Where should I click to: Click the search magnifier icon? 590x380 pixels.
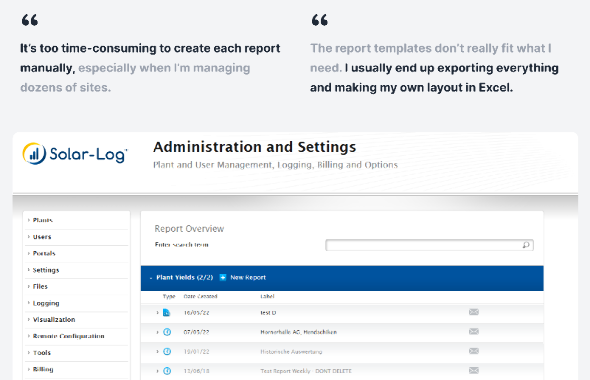[x=526, y=245]
